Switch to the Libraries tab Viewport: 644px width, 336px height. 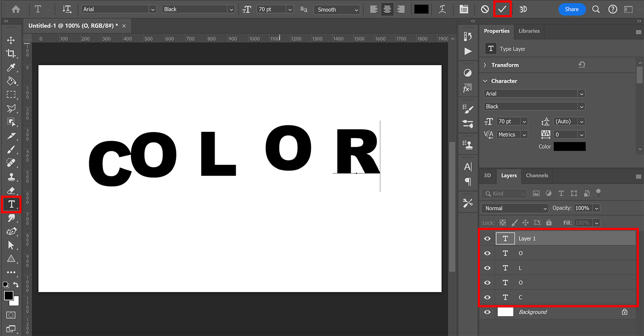tap(529, 31)
